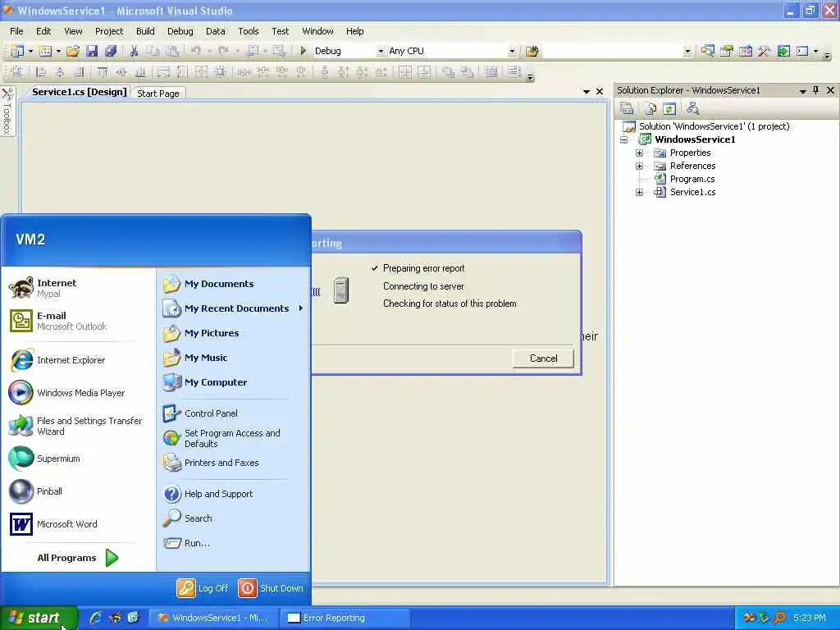This screenshot has height=630, width=840.
Task: Open the Toolbox side tab
Action: [7, 112]
